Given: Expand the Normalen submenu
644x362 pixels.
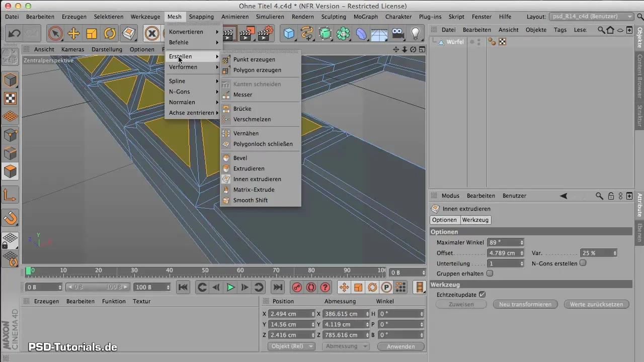Looking at the screenshot, I should click(193, 102).
